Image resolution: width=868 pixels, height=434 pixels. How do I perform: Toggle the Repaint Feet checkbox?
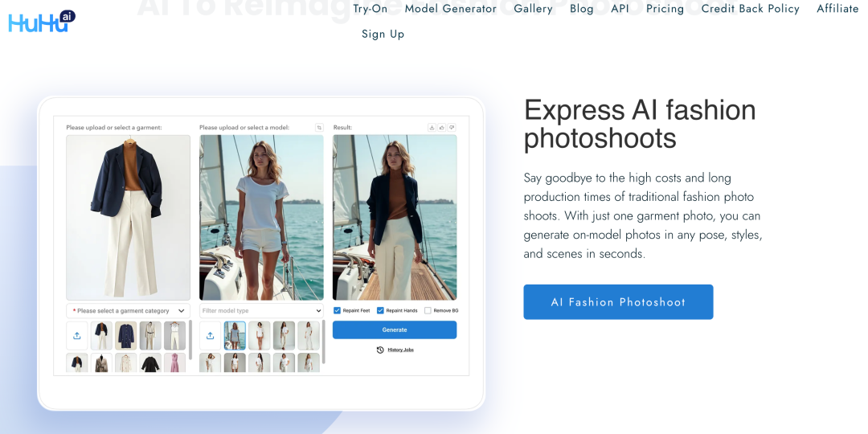pyautogui.click(x=337, y=310)
